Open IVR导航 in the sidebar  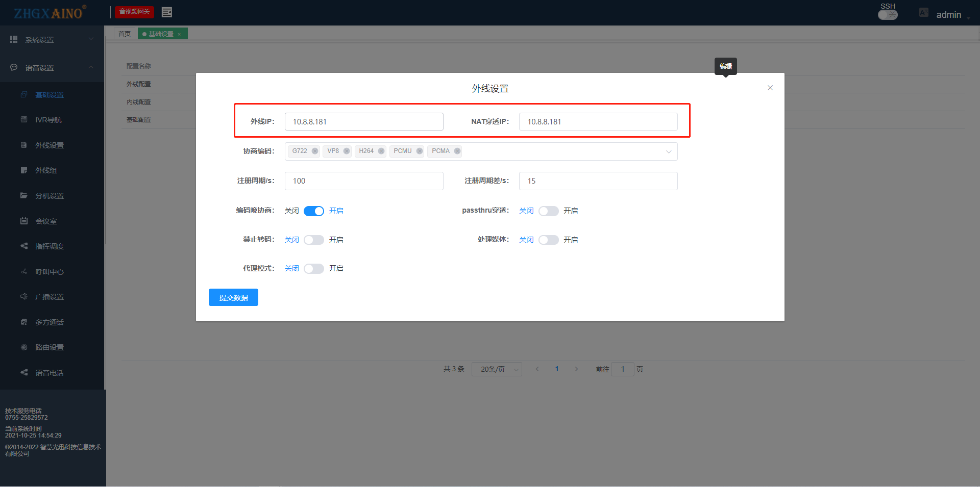[x=48, y=120]
